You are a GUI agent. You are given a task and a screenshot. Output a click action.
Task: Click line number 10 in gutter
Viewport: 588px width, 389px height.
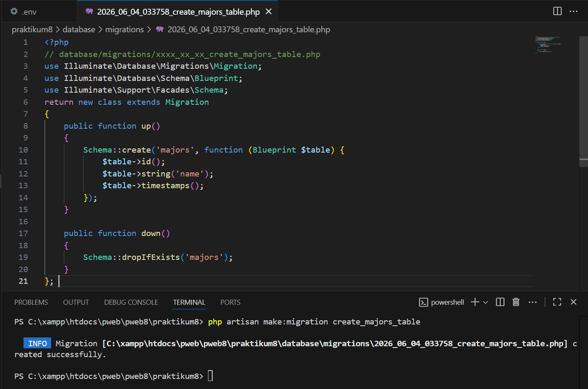(23, 150)
